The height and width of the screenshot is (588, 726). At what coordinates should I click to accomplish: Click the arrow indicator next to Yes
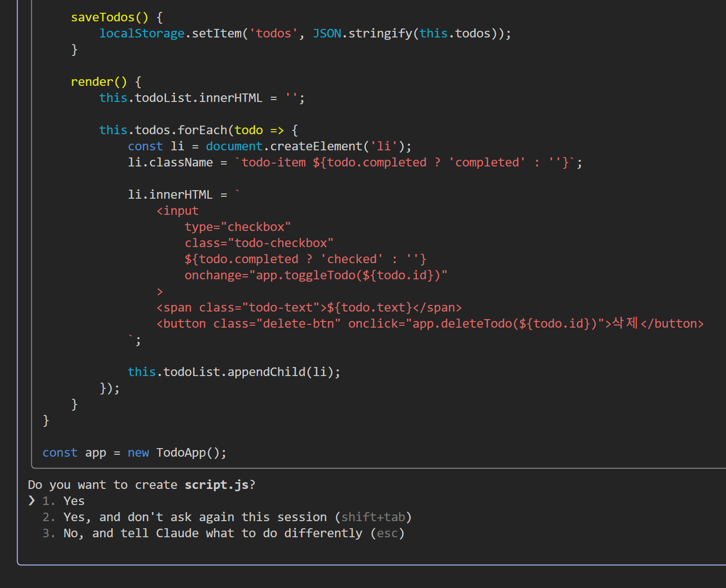click(x=31, y=501)
